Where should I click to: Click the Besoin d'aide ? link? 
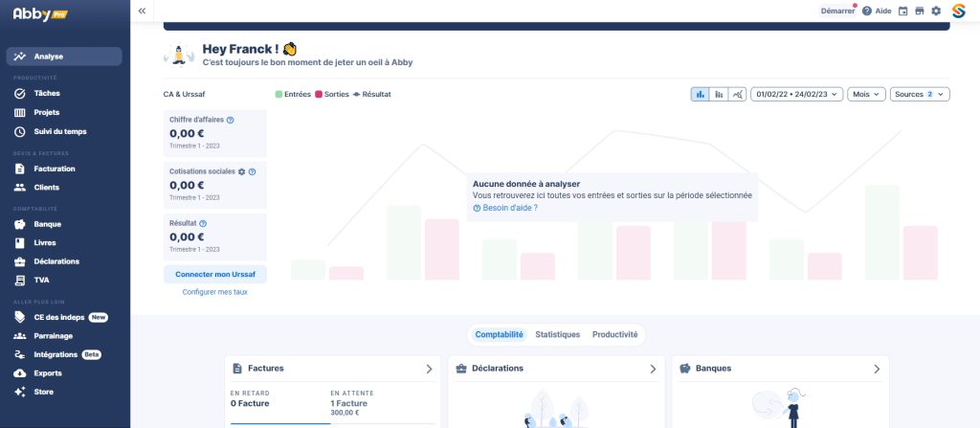505,208
